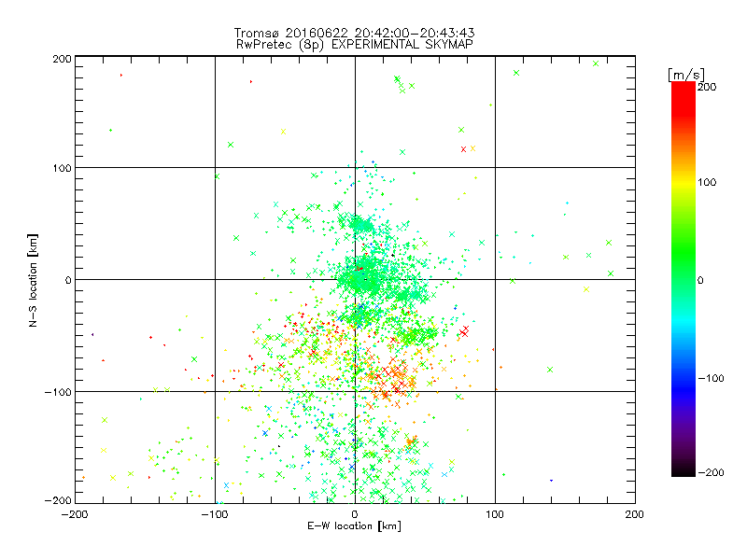This screenshot has height=560, width=747.
Task: Click the velocity color bar
Action: (684, 278)
